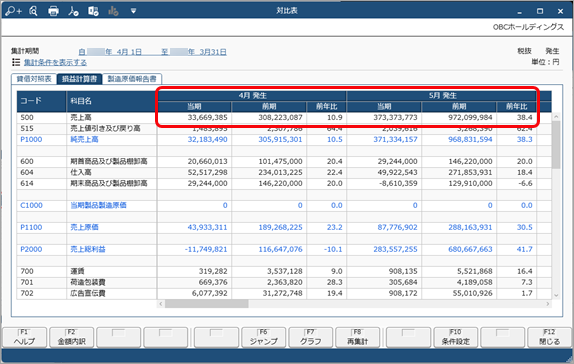
Task: Click the F1 ヘルプ button
Action: point(25,337)
